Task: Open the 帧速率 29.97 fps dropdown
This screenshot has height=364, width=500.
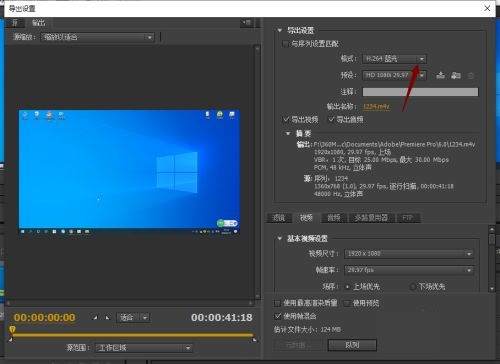Action: [409, 270]
